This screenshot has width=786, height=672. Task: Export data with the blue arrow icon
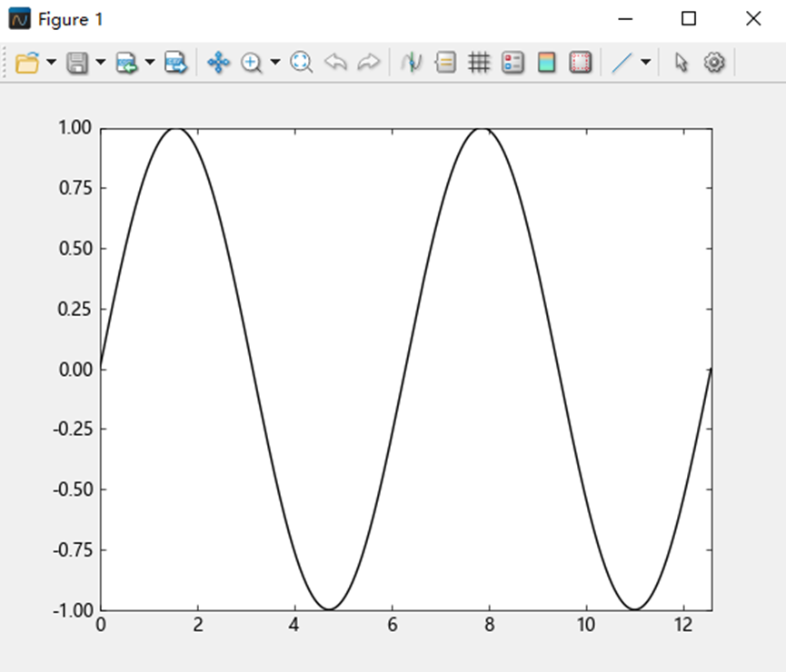(176, 63)
